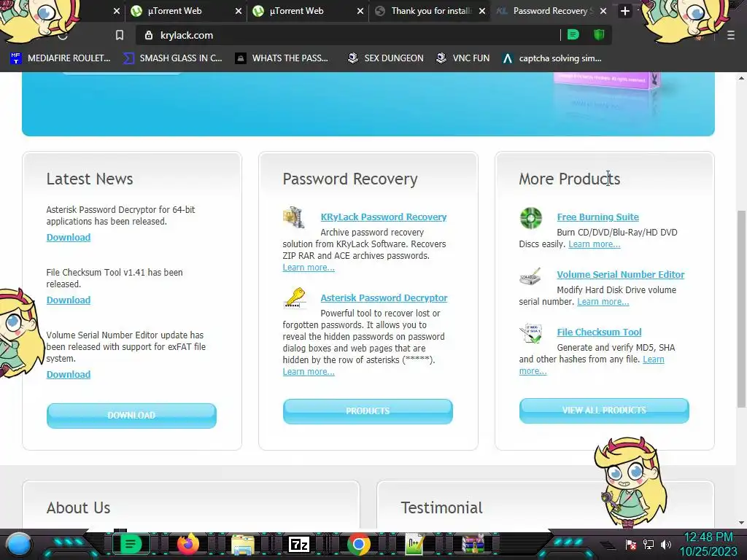Viewport: 747px width, 560px height.
Task: Click the page vertical scrollbar thumb
Action: coord(742,308)
